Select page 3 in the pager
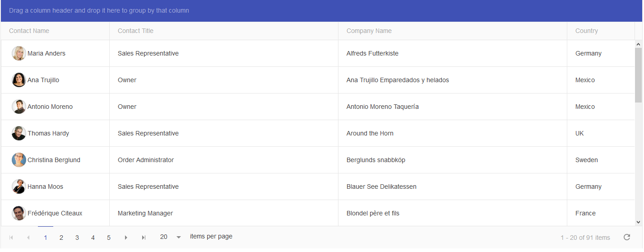 click(x=77, y=238)
